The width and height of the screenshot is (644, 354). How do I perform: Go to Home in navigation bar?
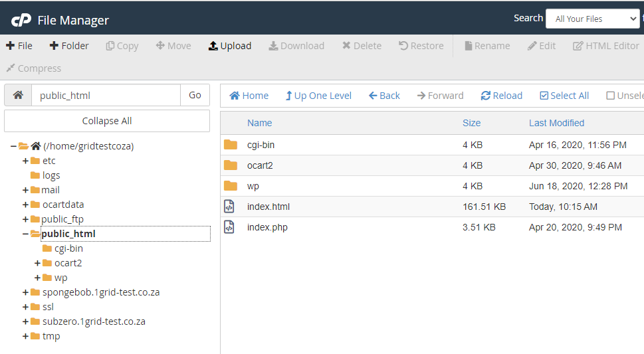249,96
